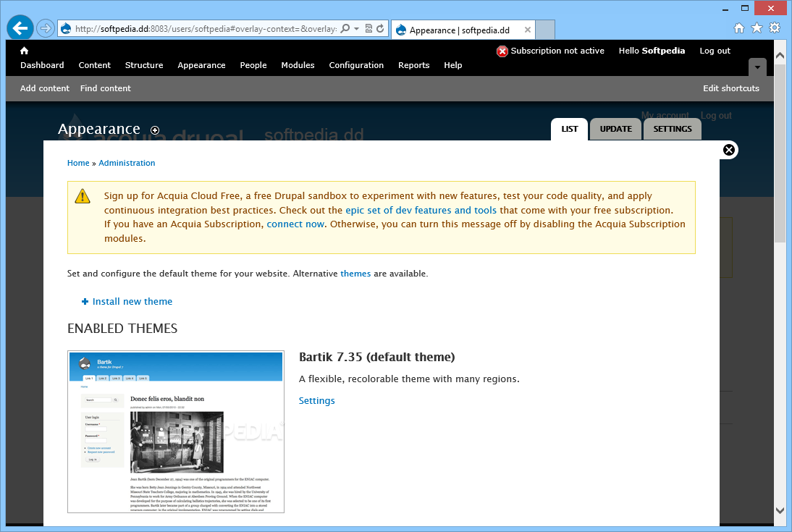792x532 pixels.
Task: Open the Configuration admin menu
Action: click(x=356, y=65)
